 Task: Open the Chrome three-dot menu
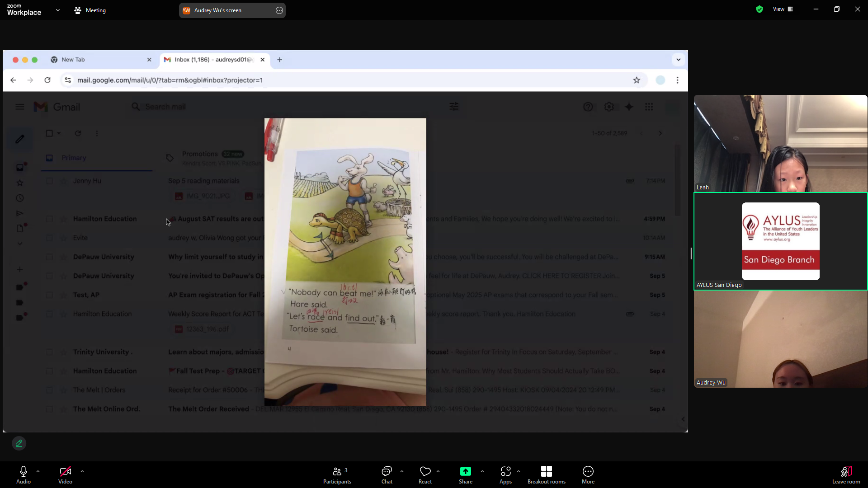coord(677,80)
